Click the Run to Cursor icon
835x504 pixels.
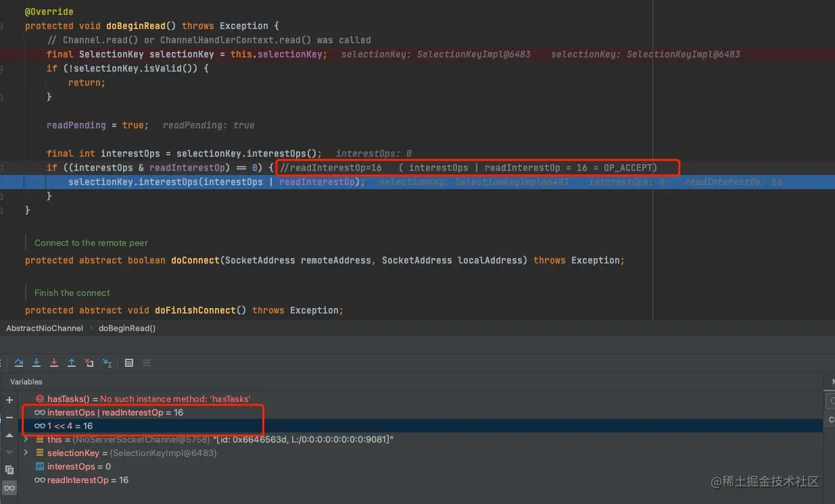click(107, 363)
